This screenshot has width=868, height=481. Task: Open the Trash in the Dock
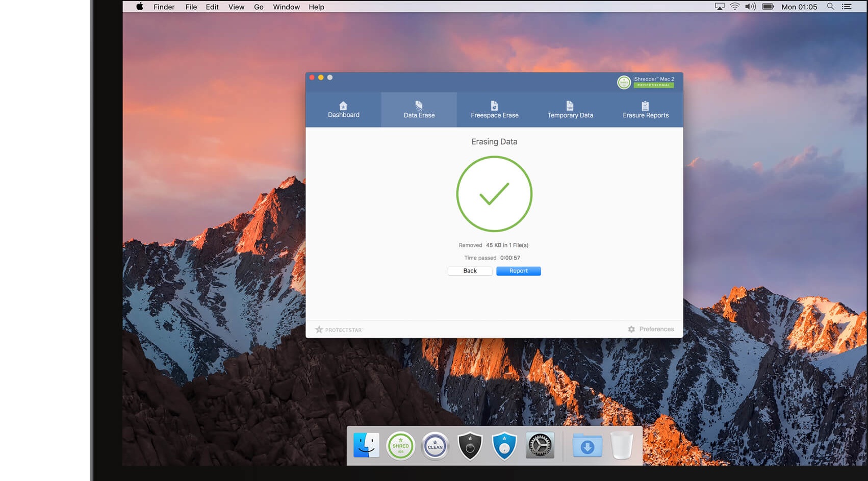coord(622,446)
